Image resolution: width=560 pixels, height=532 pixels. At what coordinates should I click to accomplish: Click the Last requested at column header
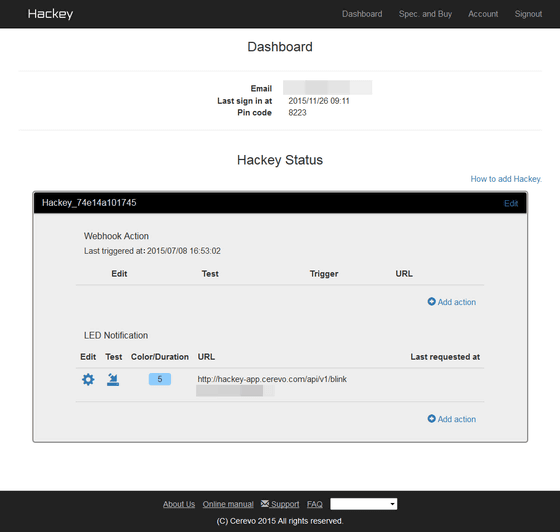click(x=445, y=357)
